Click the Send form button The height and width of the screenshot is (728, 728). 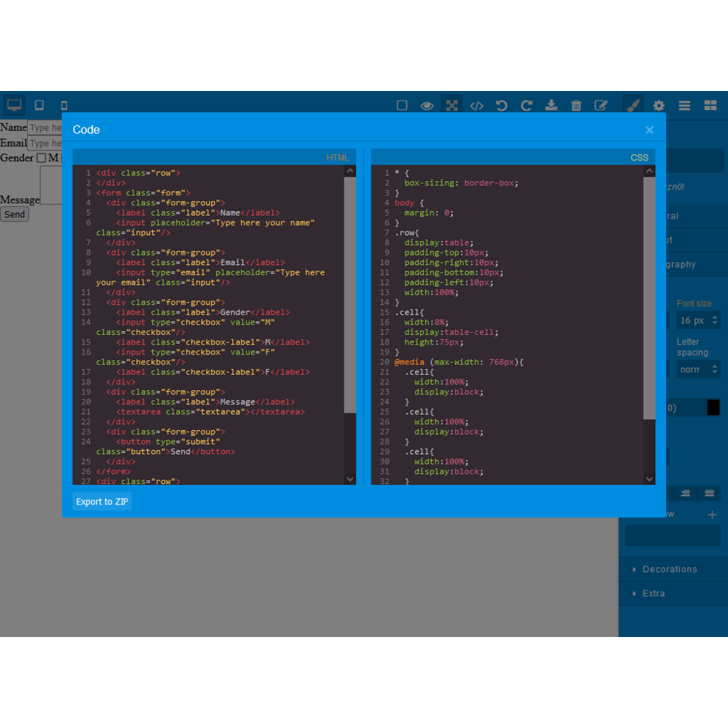click(x=15, y=215)
